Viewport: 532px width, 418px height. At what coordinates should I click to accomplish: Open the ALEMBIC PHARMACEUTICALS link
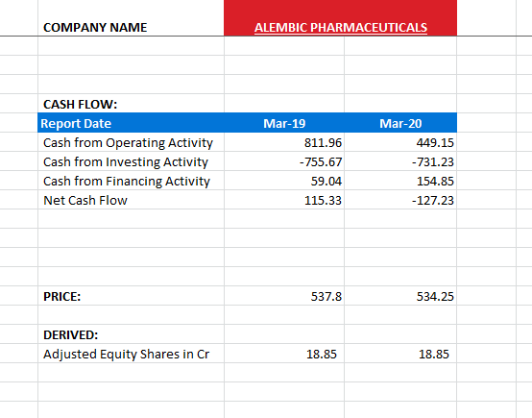point(341,28)
